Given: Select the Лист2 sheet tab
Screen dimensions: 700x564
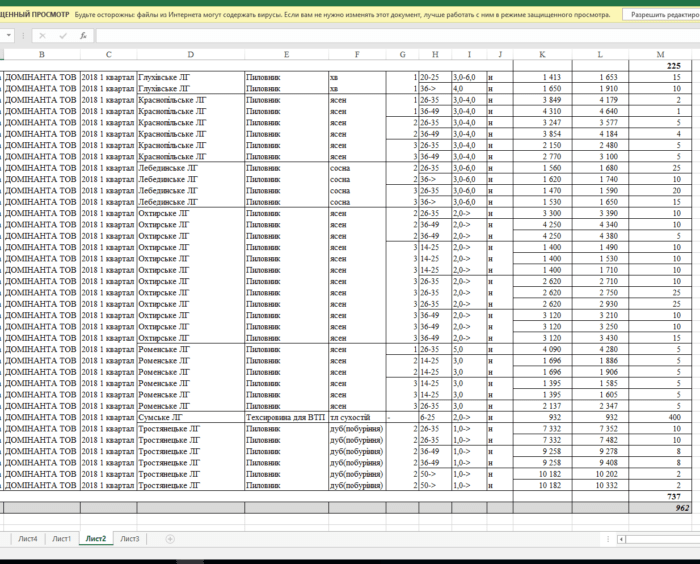Looking at the screenshot, I should tap(96, 539).
